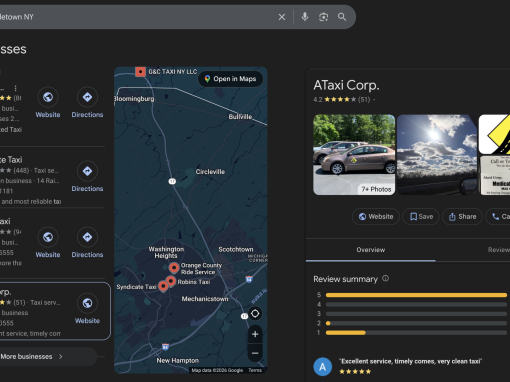
Task: Open the ATaxi Corp. car photo with 7+ Photos
Action: 354,155
